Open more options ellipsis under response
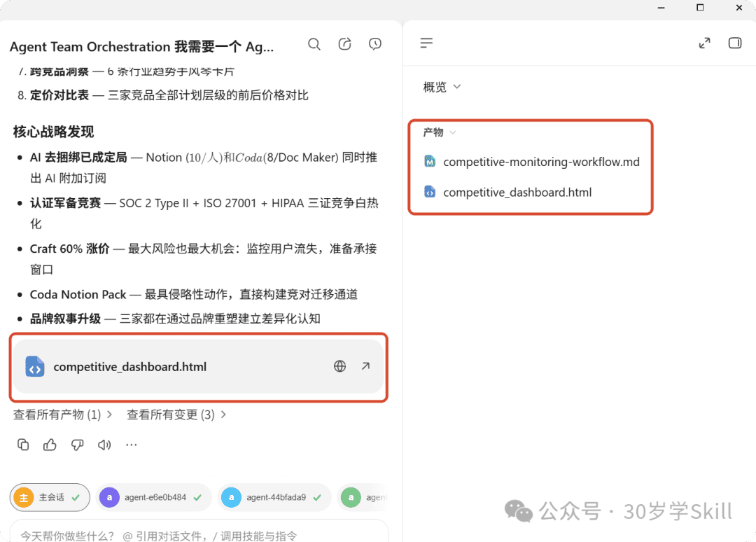The width and height of the screenshot is (756, 542). click(x=131, y=445)
